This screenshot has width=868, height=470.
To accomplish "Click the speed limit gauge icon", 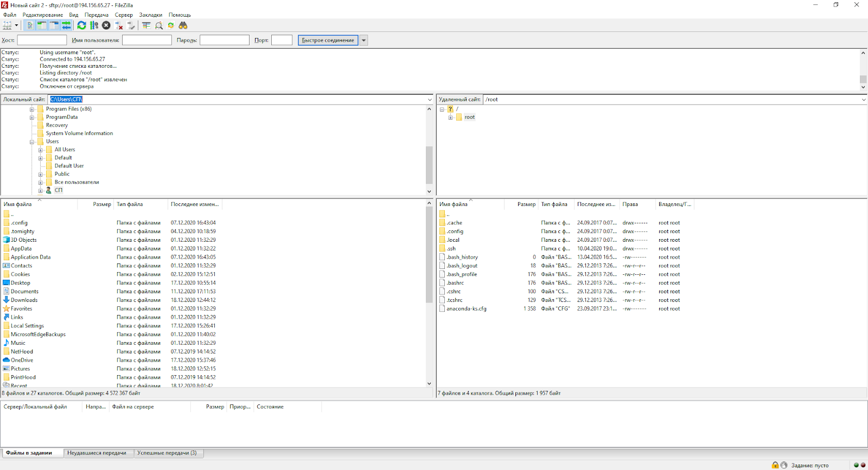I will 784,465.
